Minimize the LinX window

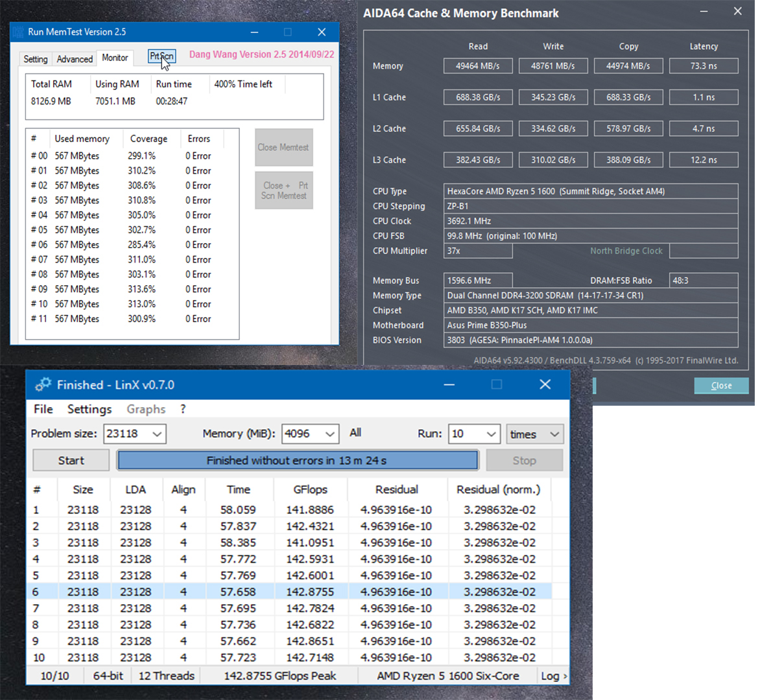[449, 384]
